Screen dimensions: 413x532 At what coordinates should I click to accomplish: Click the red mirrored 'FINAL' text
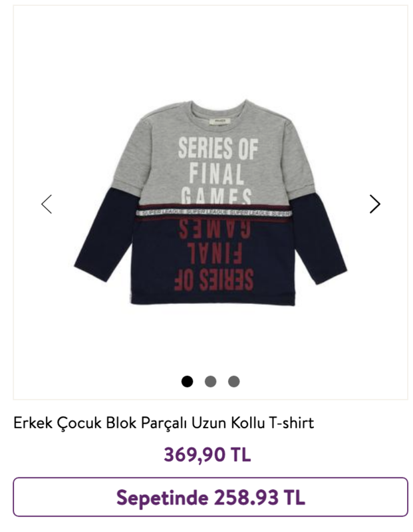[214, 253]
